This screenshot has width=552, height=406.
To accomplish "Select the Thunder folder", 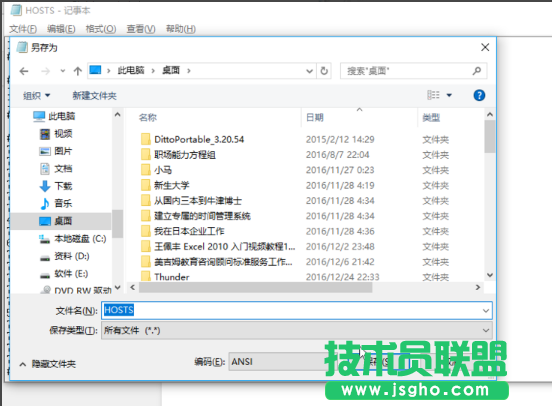I will [171, 277].
